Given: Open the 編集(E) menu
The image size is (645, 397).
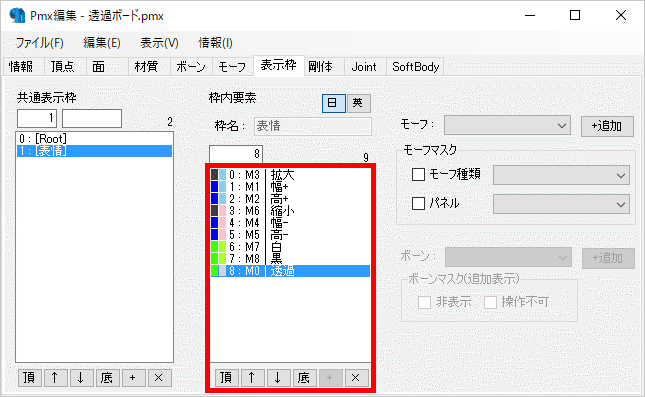Looking at the screenshot, I should tap(102, 43).
